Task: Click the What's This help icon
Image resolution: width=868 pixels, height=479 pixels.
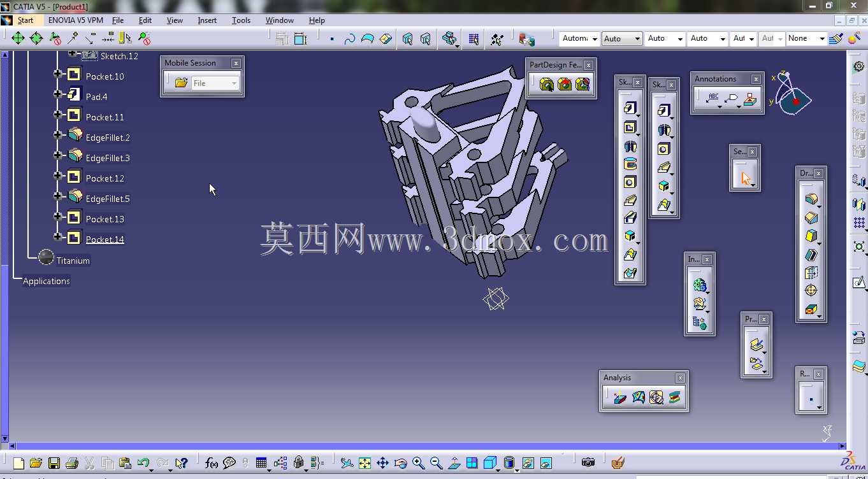Action: point(181,463)
